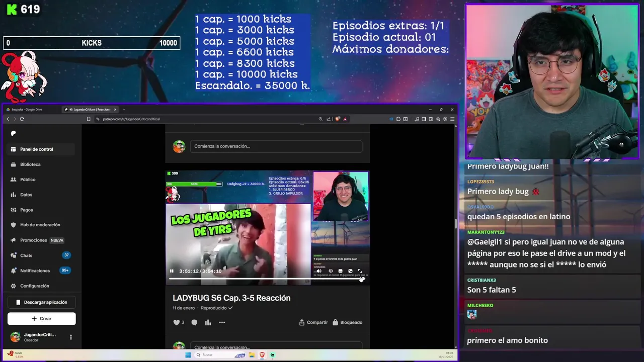The image size is (644, 362).
Task: Open video playback speed settings
Action: (x=331, y=271)
